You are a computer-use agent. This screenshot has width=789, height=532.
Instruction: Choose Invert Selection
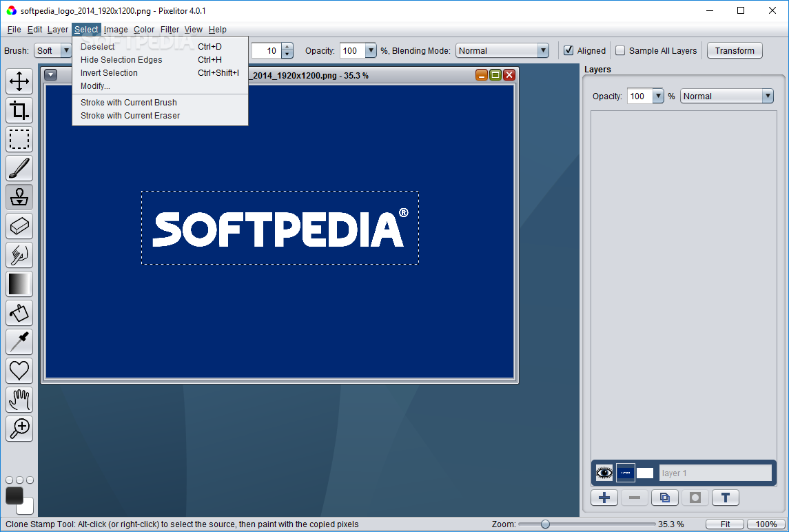(160, 72)
